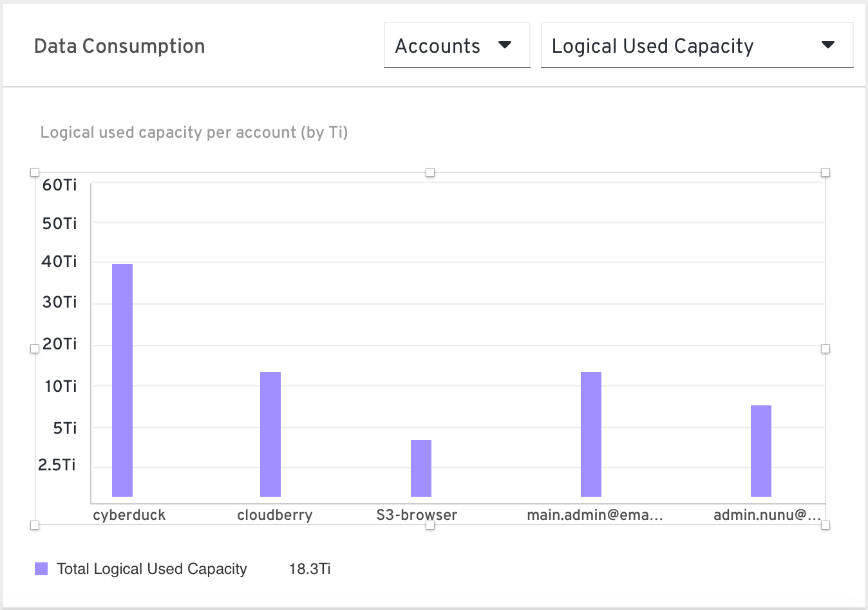
Task: Click the 60Ti y-axis label
Action: tap(59, 185)
